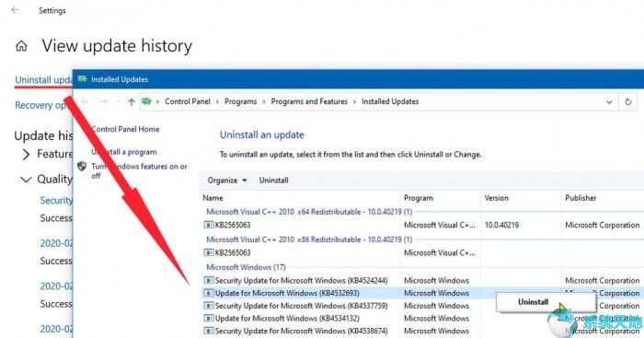Click icon of KB2565063 x86 entry
The height and width of the screenshot is (338, 644).
coord(209,252)
